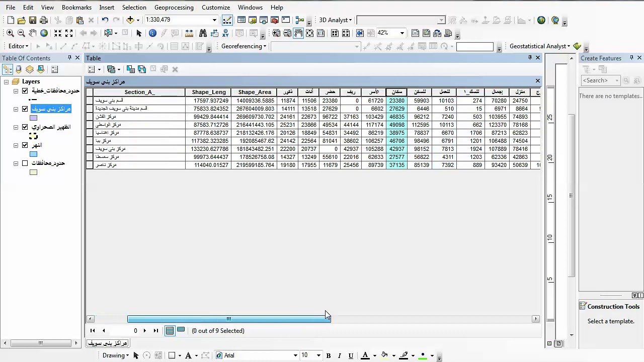The width and height of the screenshot is (644, 362).
Task: Open the map scale 1:330,479 dropdown
Action: [214, 20]
